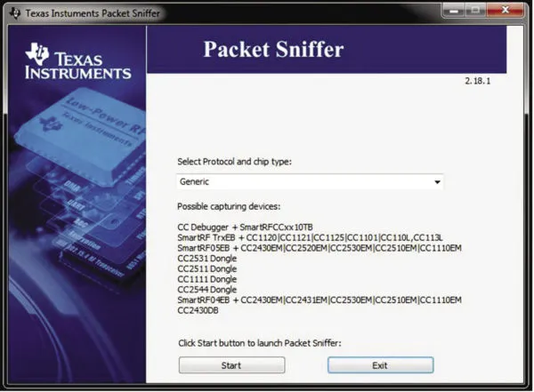
Task: Click the 'Packet Sniffer' banner heading
Action: 273,50
